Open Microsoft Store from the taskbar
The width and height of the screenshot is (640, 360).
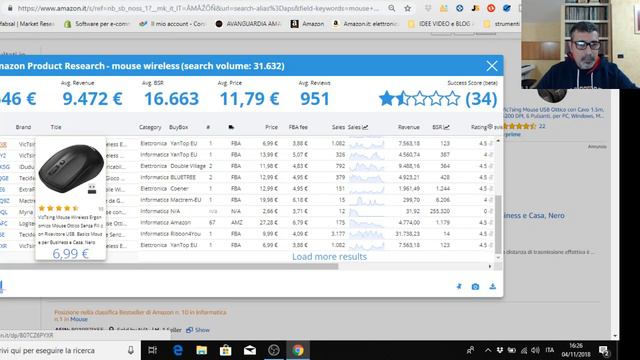(225, 350)
